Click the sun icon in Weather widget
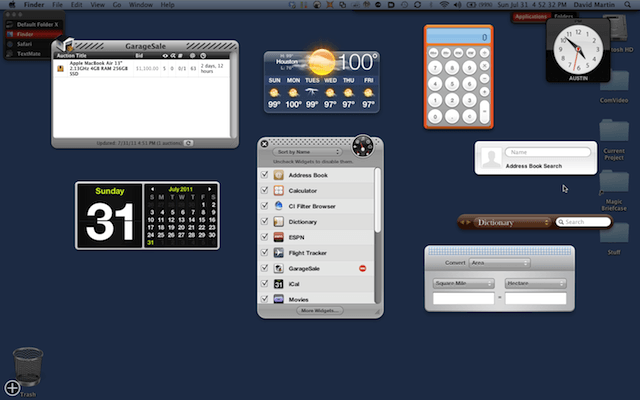640x400 pixels. (x=320, y=60)
